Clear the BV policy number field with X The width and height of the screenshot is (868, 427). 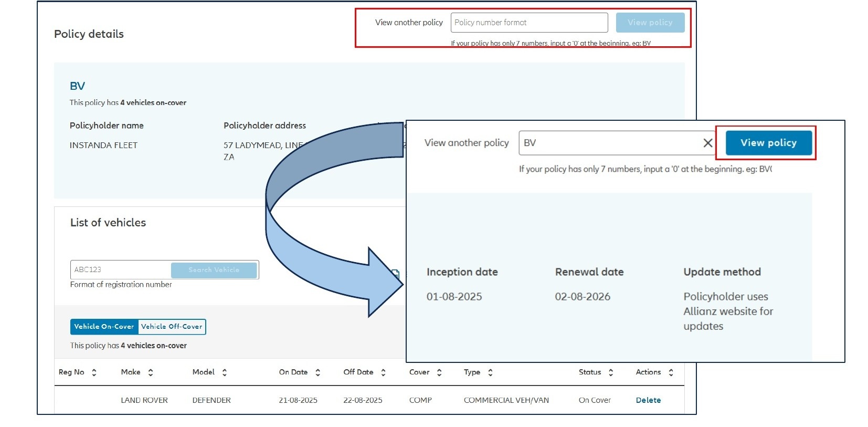(x=707, y=143)
